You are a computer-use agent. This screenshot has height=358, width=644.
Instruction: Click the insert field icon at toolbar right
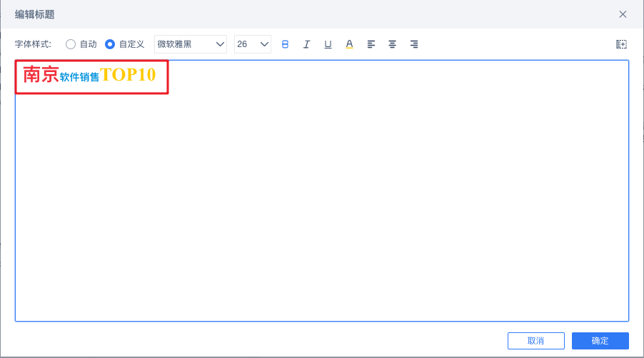click(621, 44)
